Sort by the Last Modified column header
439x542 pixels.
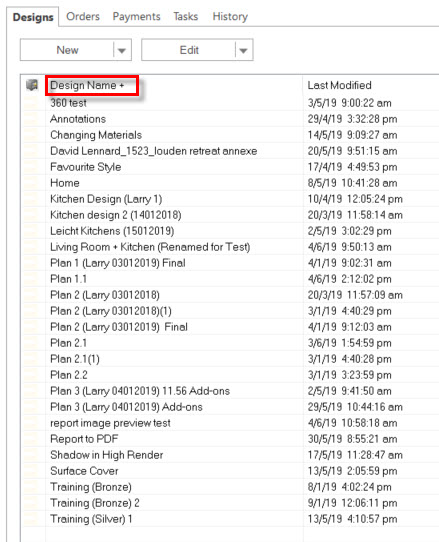point(339,85)
